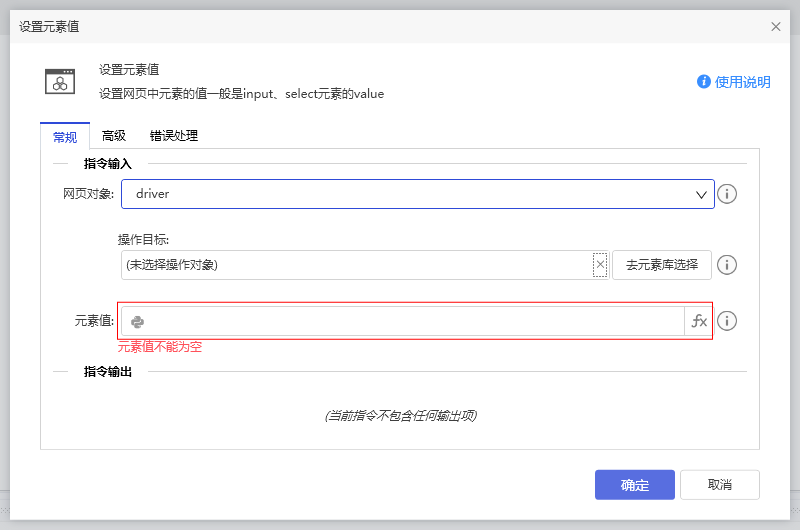800x530 pixels.
Task: Expand the 网页对象 driver dropdown
Action: click(x=701, y=194)
